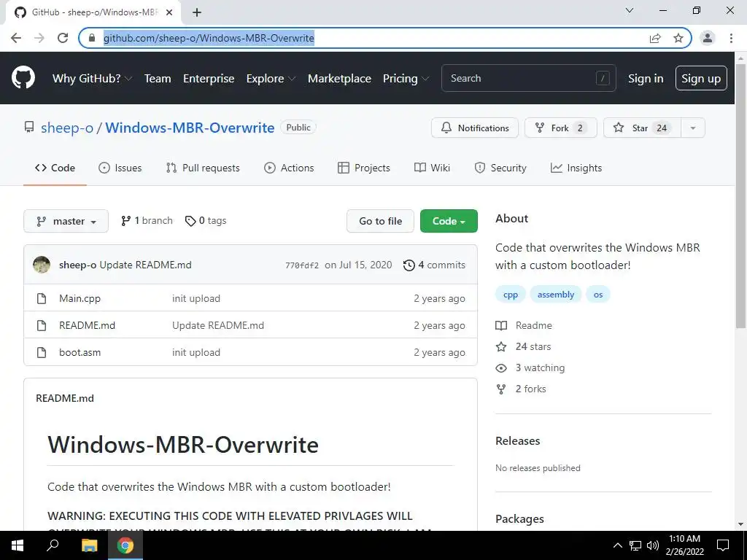Show hidden tray icons with the caret
Viewport: 747px width, 560px height.
(x=617, y=545)
